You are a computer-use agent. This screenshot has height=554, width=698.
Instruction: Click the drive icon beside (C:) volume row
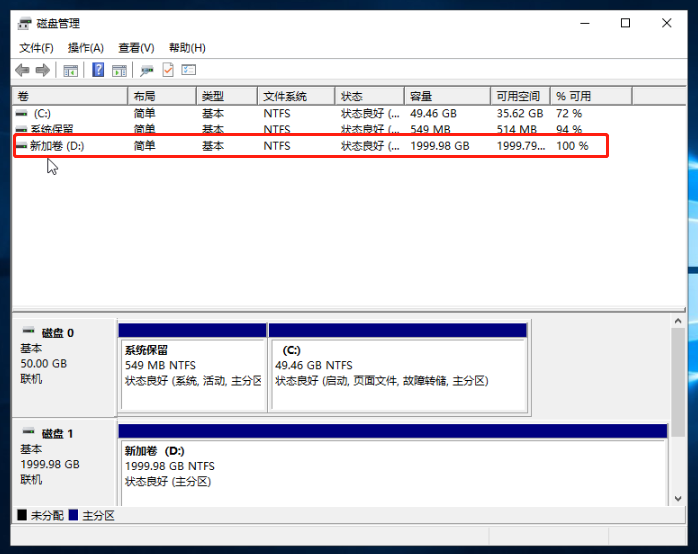(x=21, y=113)
